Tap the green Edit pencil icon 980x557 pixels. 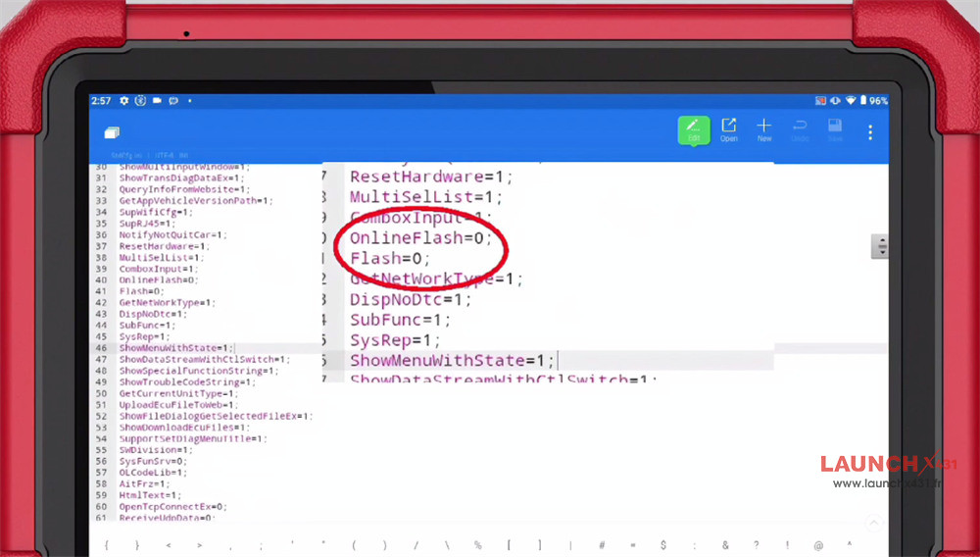tap(694, 130)
